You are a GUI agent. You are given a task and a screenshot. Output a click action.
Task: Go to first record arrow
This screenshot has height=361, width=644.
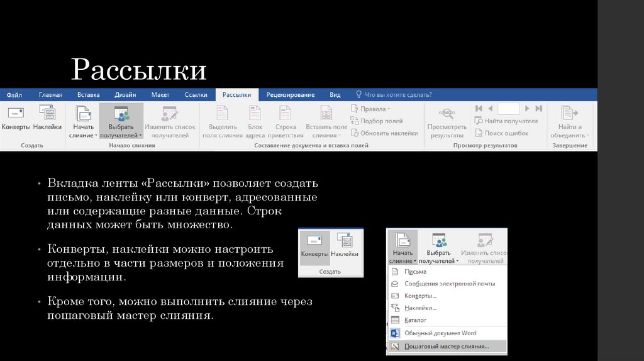[479, 108]
